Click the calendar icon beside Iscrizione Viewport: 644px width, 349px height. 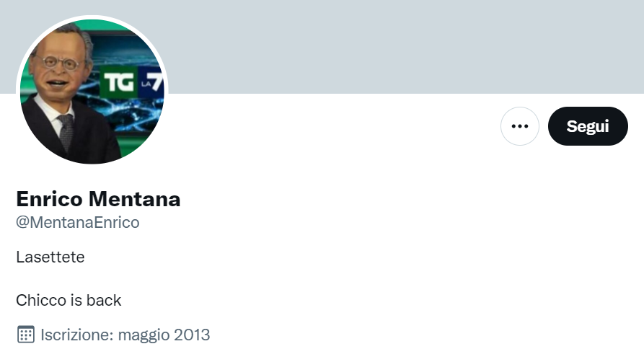click(25, 335)
